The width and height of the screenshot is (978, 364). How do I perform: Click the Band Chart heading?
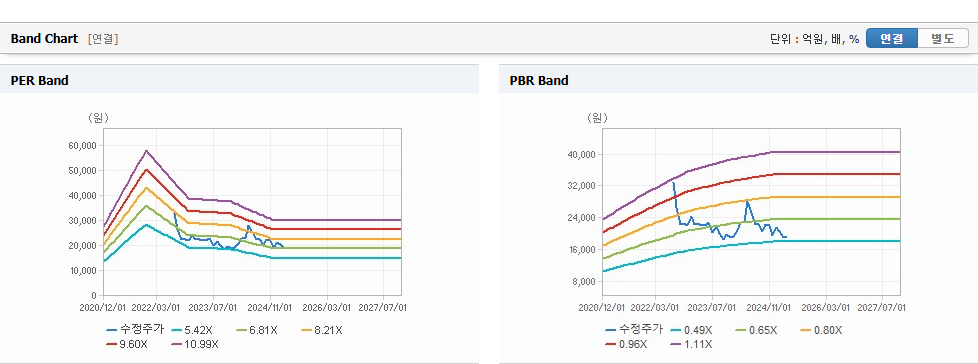(44, 39)
